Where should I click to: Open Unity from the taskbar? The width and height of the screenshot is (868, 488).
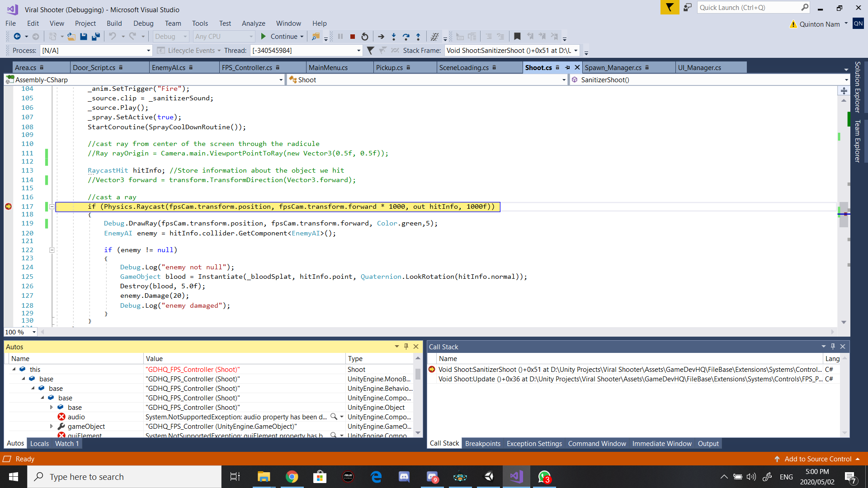(489, 477)
